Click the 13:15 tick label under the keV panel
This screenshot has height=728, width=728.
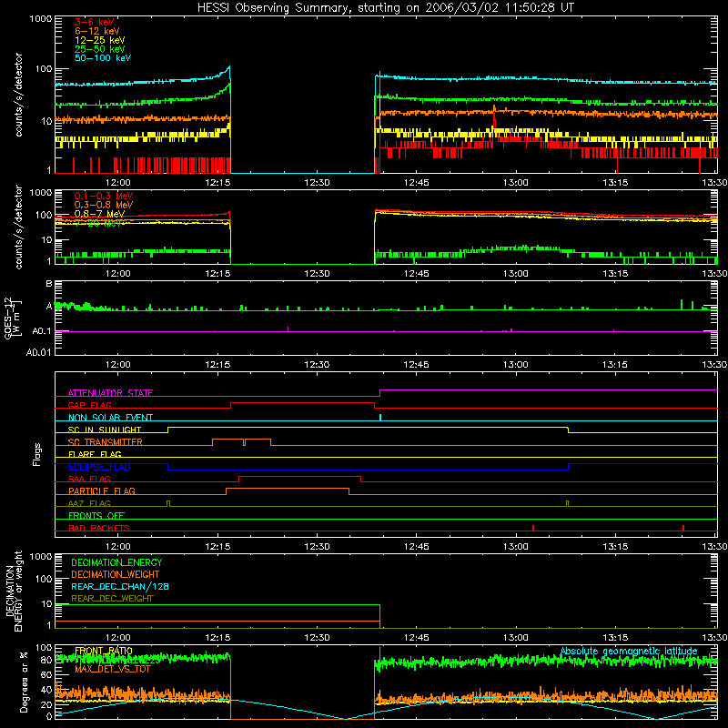615,183
